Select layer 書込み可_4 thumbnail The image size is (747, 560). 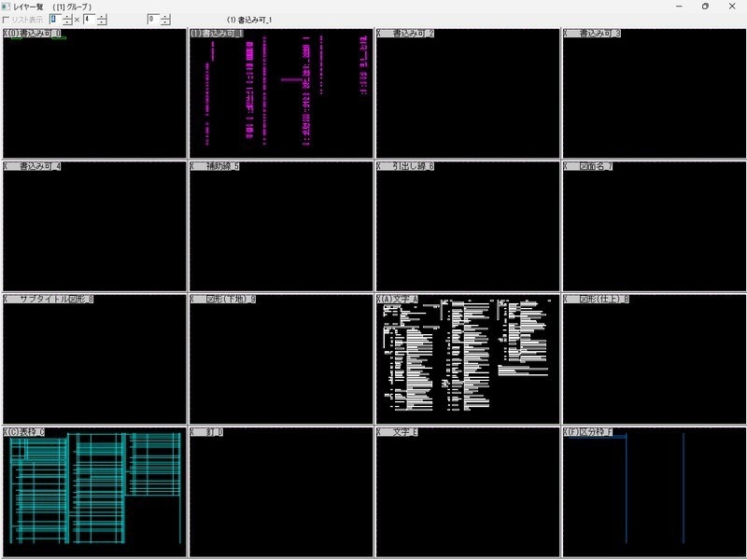click(94, 226)
